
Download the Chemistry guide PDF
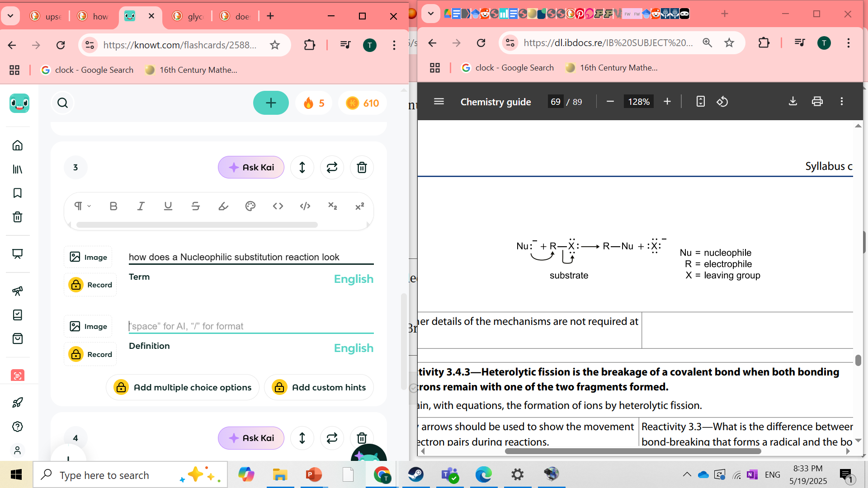pyautogui.click(x=793, y=101)
